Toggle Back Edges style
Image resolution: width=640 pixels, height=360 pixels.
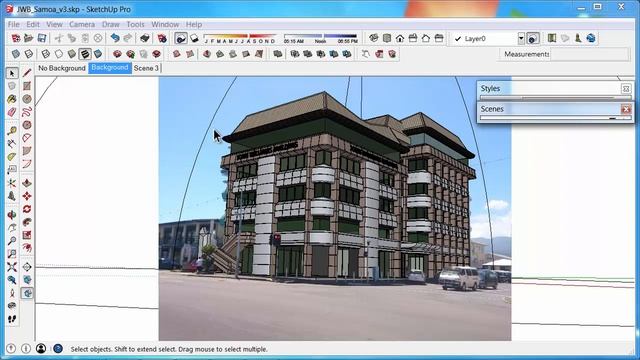click(29, 54)
